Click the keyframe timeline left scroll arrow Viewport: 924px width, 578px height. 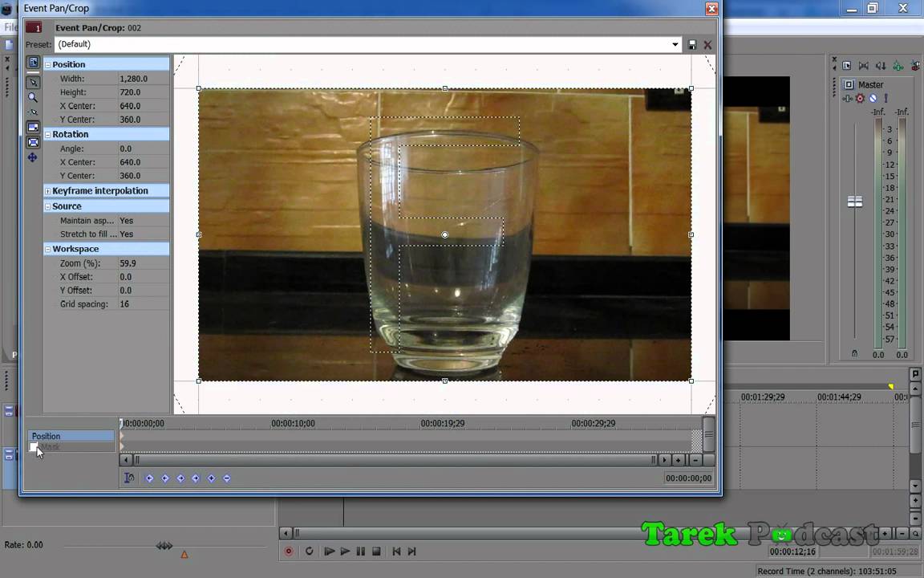click(x=125, y=460)
